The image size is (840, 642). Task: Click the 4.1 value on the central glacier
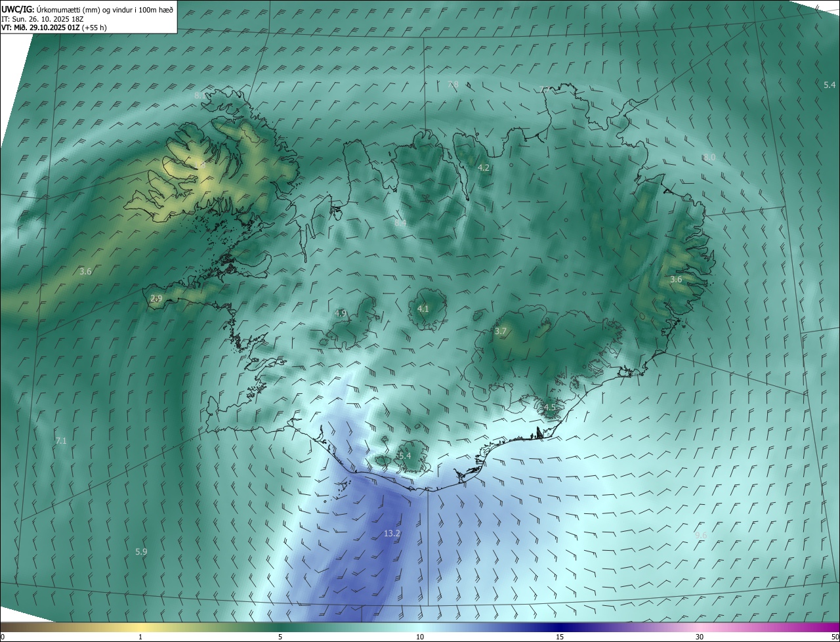423,309
